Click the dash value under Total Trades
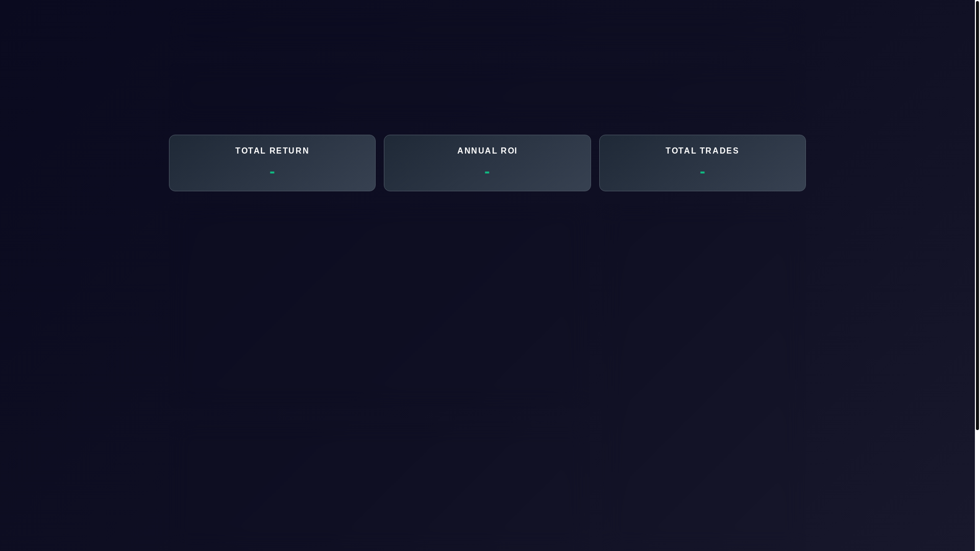980x551 pixels. [702, 172]
